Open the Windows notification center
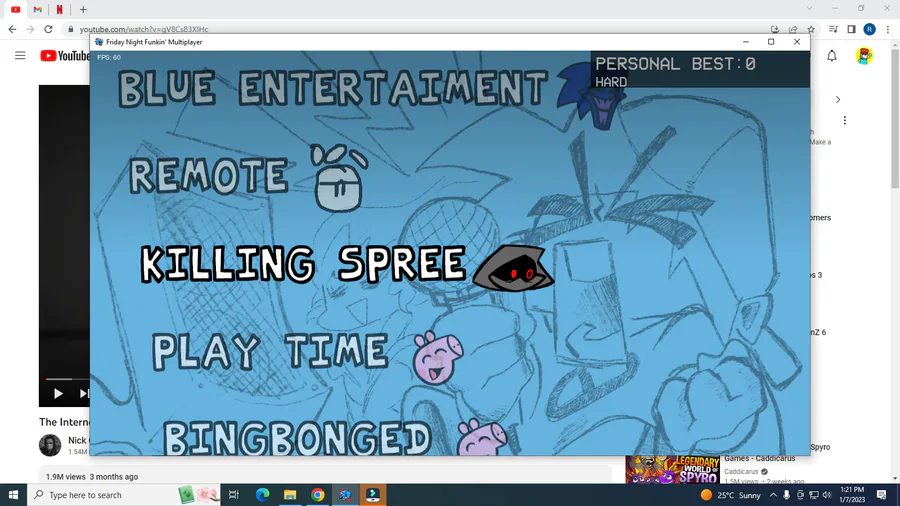900x506 pixels. 882,495
